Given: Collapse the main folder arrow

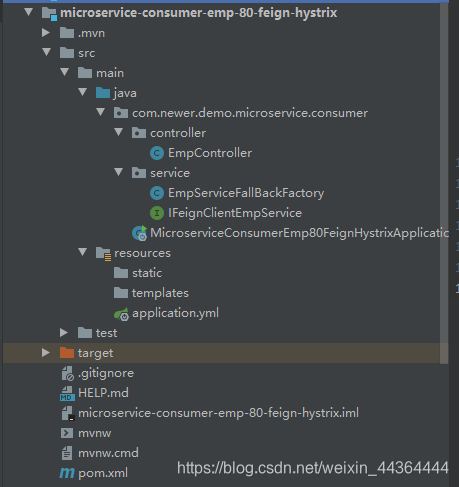Looking at the screenshot, I should (65, 72).
